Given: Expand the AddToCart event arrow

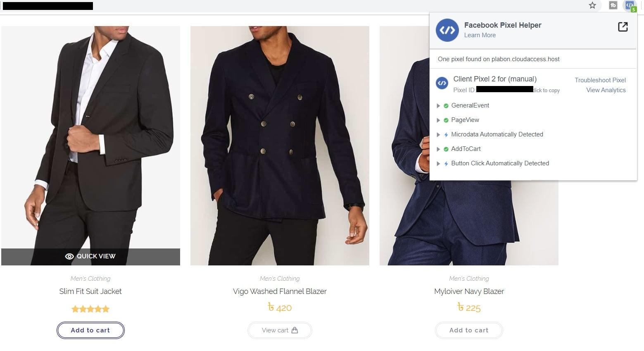Looking at the screenshot, I should click(438, 149).
